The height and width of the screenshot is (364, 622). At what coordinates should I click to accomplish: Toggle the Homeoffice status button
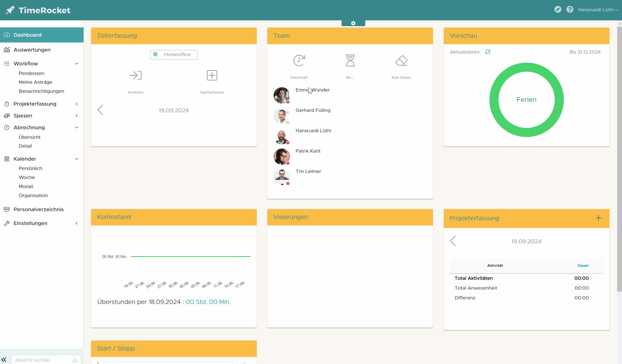174,55
